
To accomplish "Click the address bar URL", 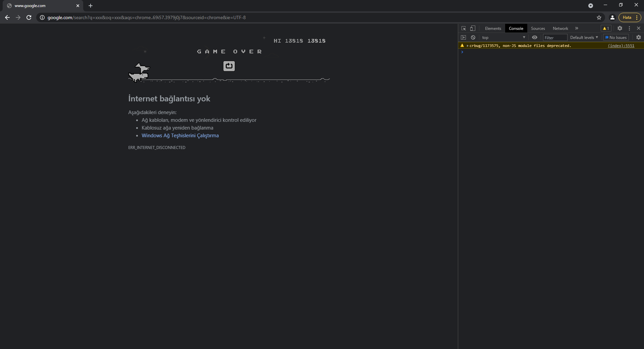I will tap(147, 17).
